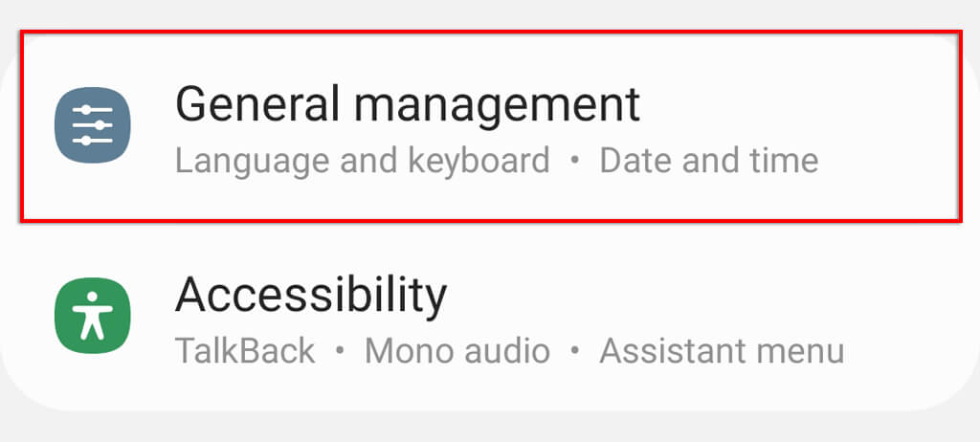Tap the "Assistant menu" subtitle text
Viewport: 980px width, 442px height.
pos(722,351)
